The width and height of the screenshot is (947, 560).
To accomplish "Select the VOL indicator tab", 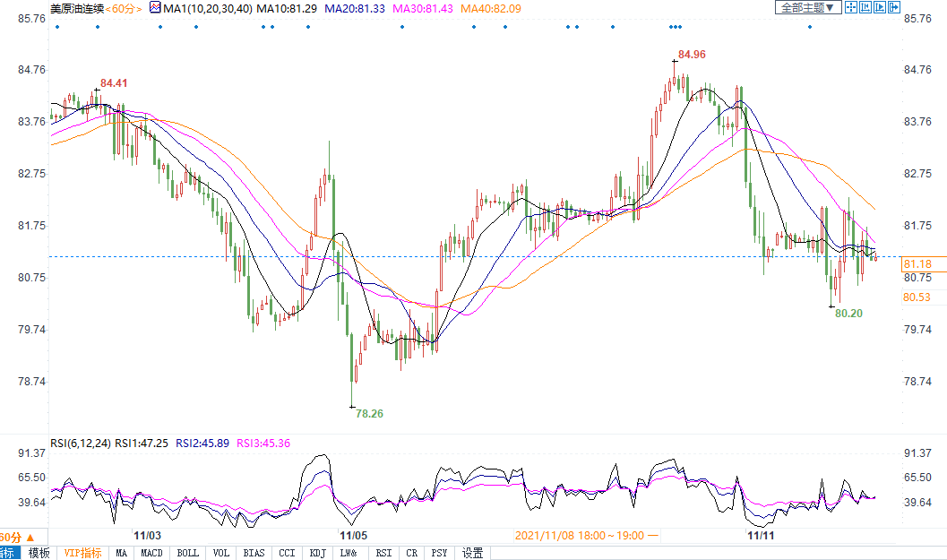I will coord(221,553).
